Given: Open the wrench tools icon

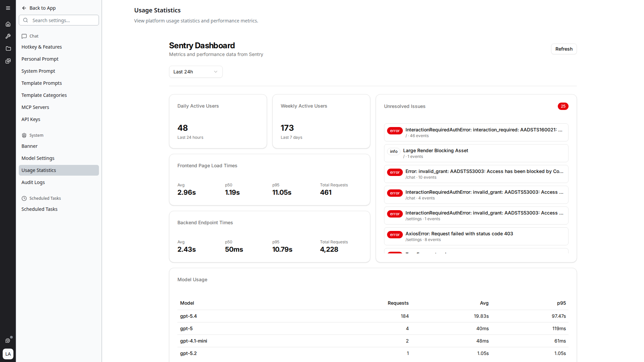Looking at the screenshot, I should pyautogui.click(x=8, y=36).
